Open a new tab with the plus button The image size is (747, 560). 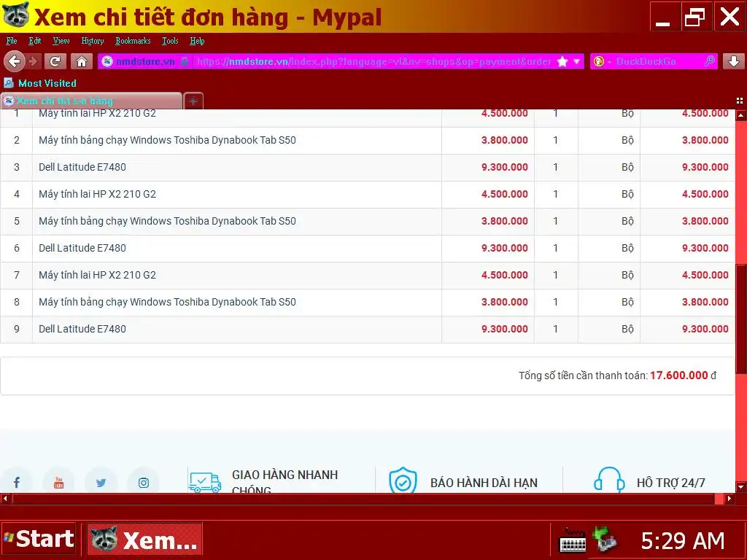[x=193, y=101]
